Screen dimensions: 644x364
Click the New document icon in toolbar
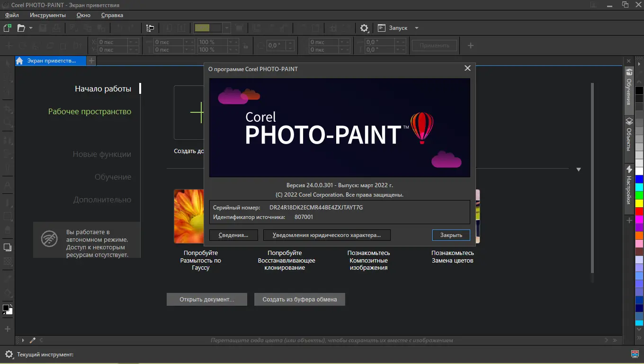click(x=8, y=28)
